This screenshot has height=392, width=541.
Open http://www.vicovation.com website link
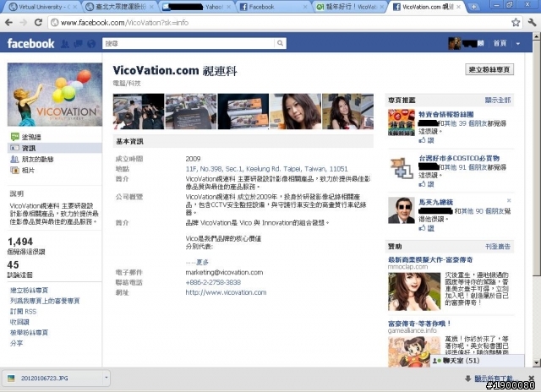pyautogui.click(x=226, y=292)
